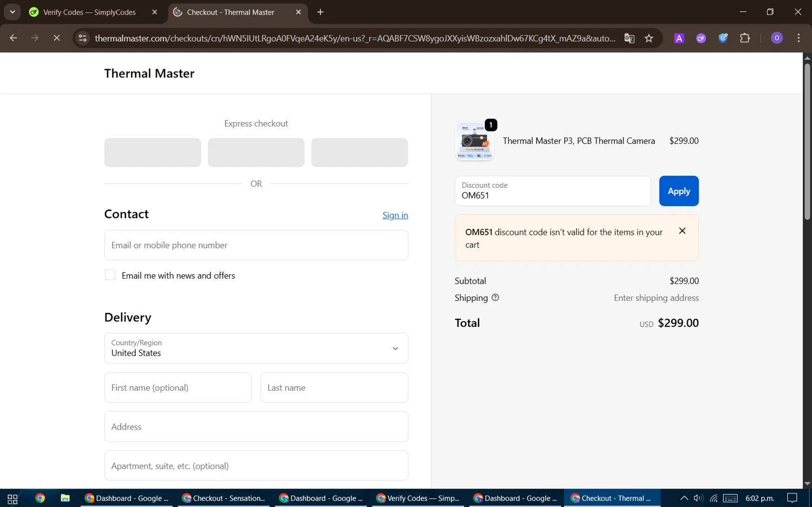Viewport: 812px width, 507px height.
Task: Click the Thermal Master store title
Action: [x=149, y=74]
